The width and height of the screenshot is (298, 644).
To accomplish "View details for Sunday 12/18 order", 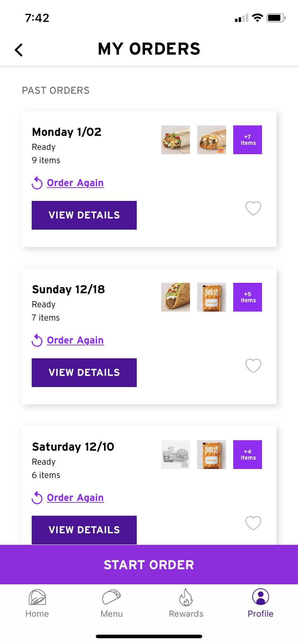I will [x=84, y=373].
